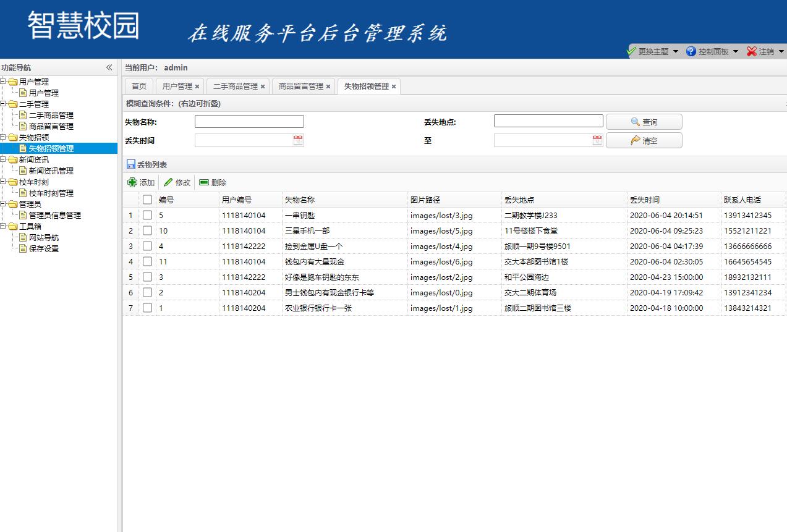Check the checkbox for row 编号 5
Screen dimensions: 787x532
point(147,215)
